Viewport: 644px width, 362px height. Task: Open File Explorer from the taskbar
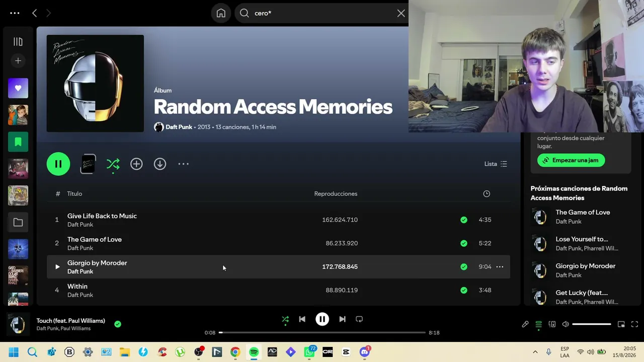(124, 352)
